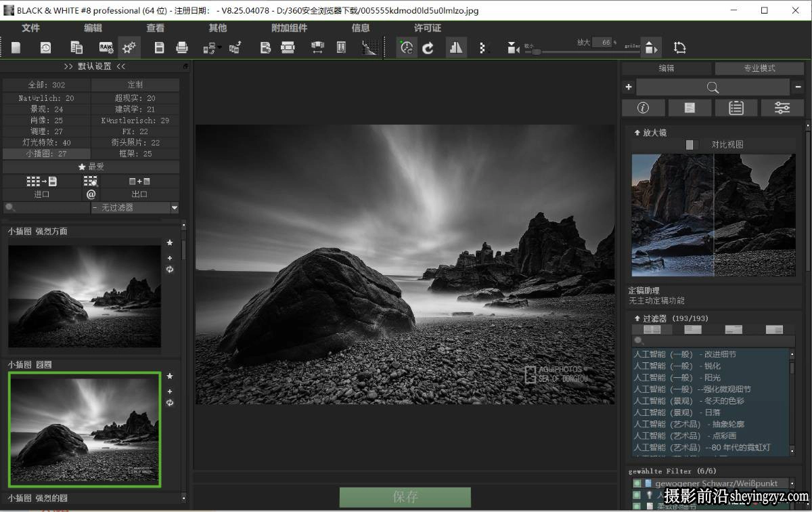Select the 街头照片: 22 preset category
The image size is (812, 512).
[135, 143]
